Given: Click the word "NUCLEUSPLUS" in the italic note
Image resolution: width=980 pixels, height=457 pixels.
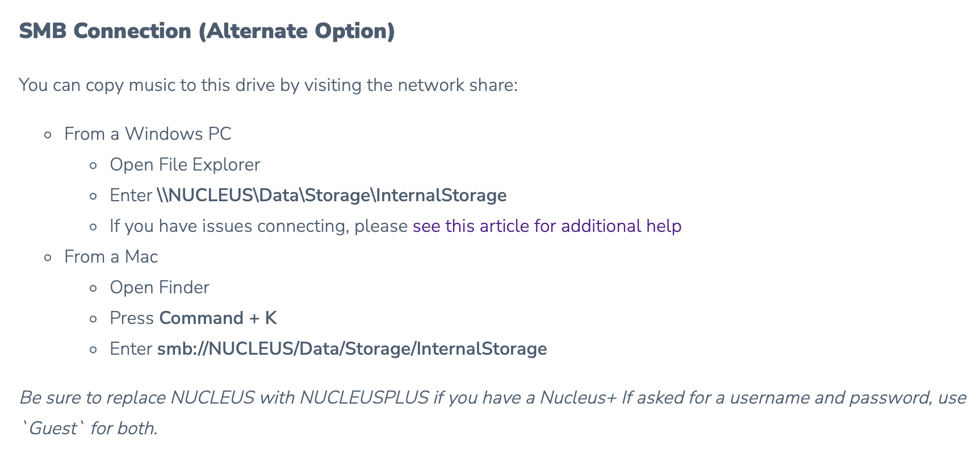Looking at the screenshot, I should coord(364,398).
